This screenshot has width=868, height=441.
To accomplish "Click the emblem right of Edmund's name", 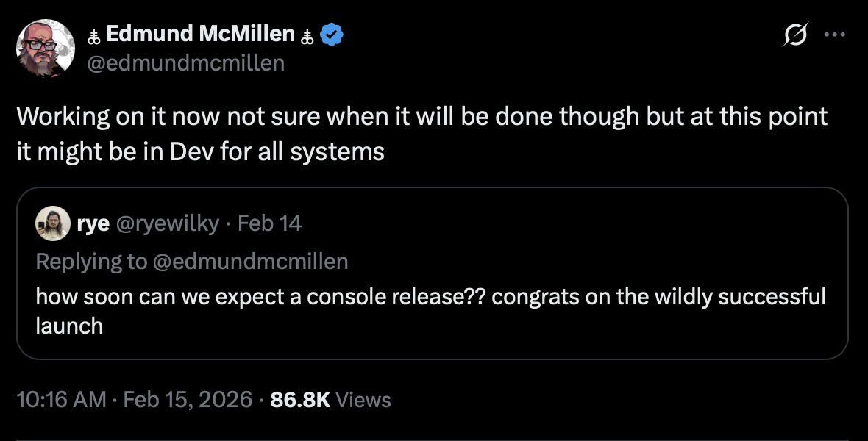I will point(307,35).
